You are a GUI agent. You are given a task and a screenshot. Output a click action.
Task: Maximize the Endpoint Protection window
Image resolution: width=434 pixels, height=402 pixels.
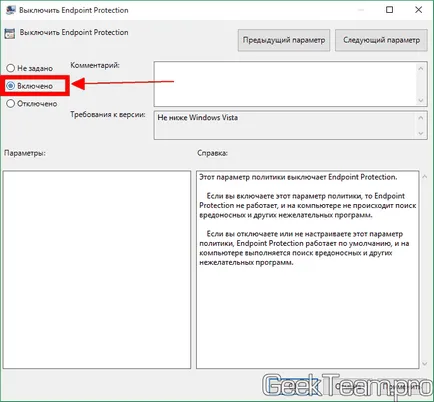click(389, 10)
